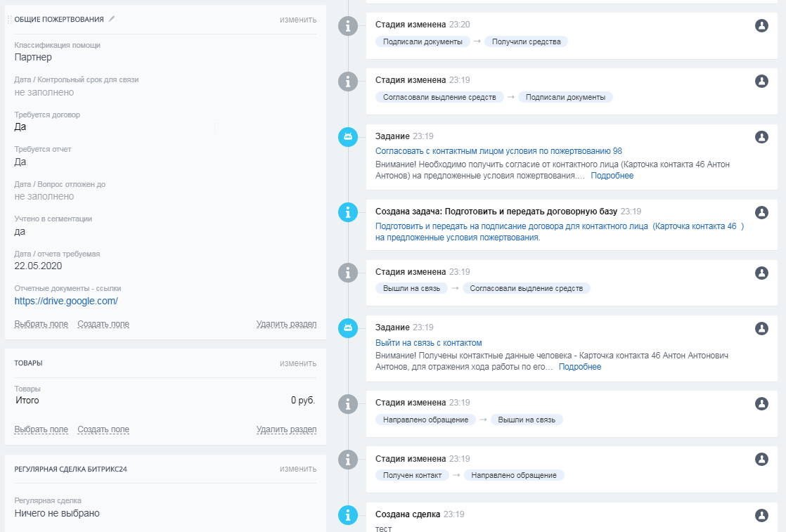Click Создать поле in the ТОВАРЫ section

pos(103,429)
